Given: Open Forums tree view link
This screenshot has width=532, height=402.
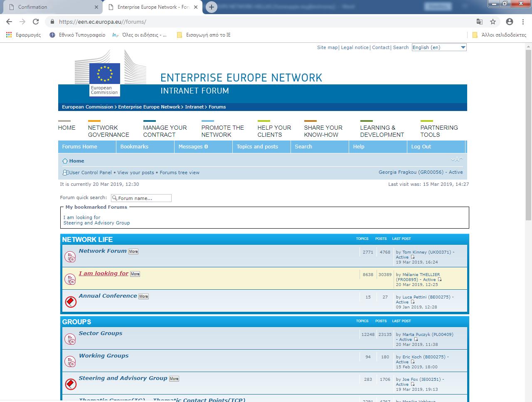Looking at the screenshot, I should (180, 173).
